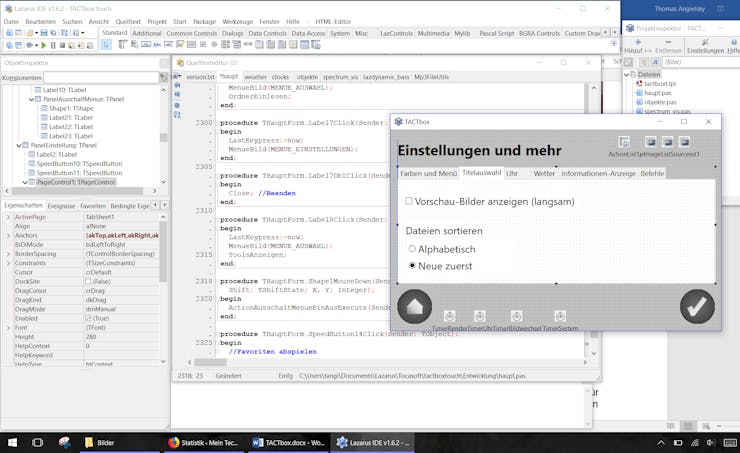Viewport: 740px width, 453px height.
Task: Select the arrow selection tool in the component palette
Action: tap(106, 45)
